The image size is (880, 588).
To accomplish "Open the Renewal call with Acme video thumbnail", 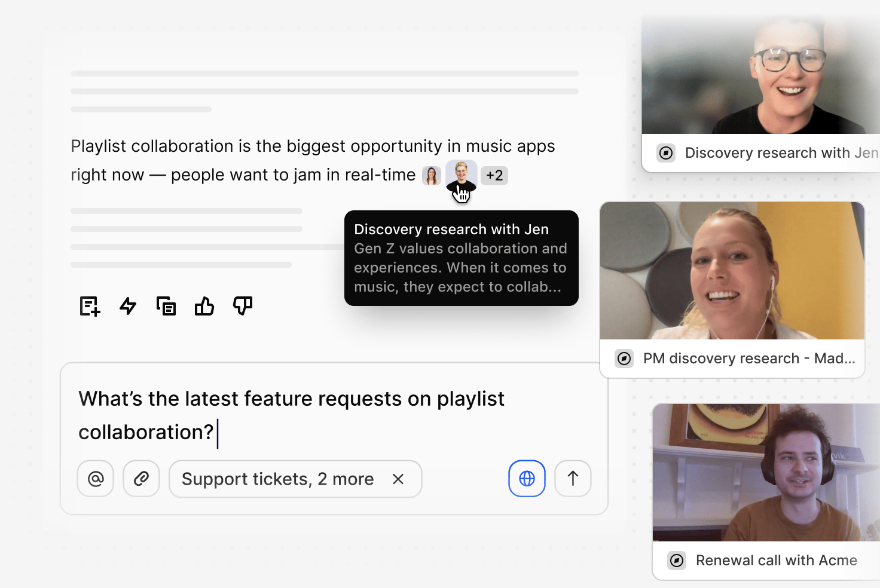I will pos(766,472).
